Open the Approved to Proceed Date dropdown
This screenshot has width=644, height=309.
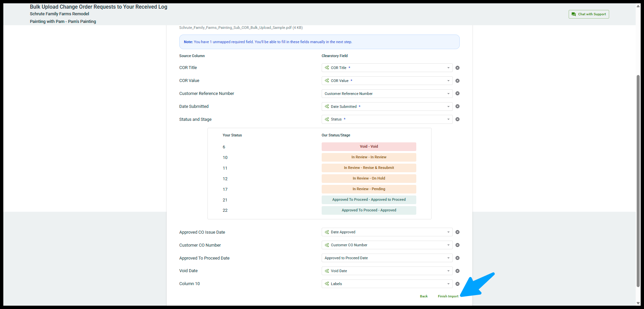pyautogui.click(x=387, y=258)
